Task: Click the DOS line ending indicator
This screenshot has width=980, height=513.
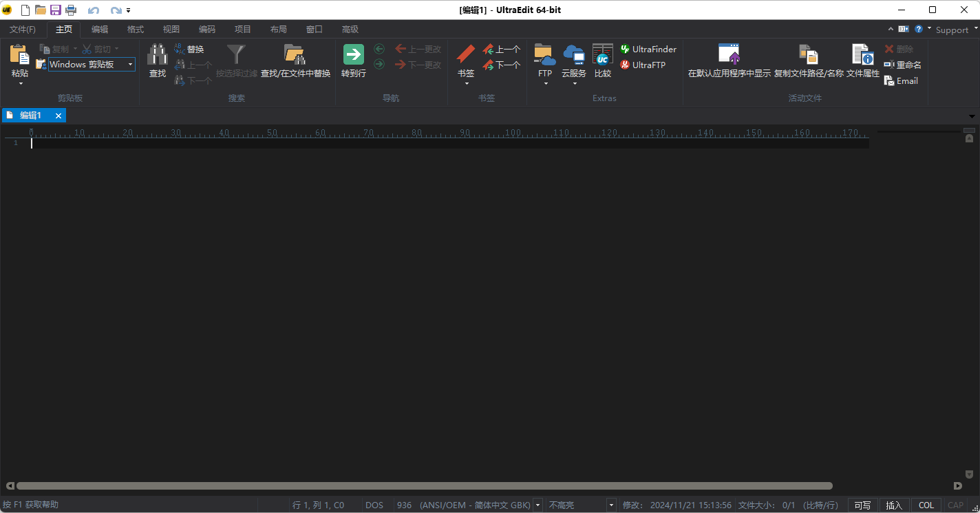Action: point(374,505)
